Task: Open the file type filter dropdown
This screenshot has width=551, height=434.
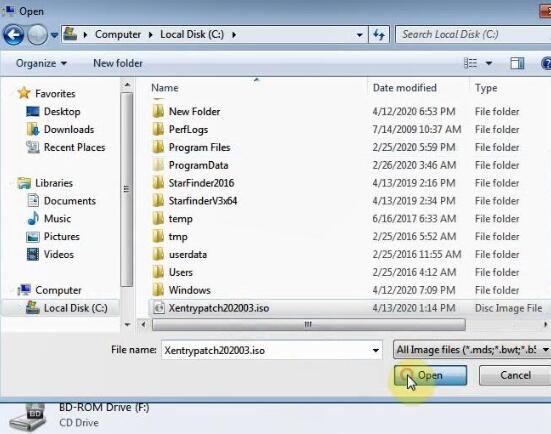Action: (472, 350)
